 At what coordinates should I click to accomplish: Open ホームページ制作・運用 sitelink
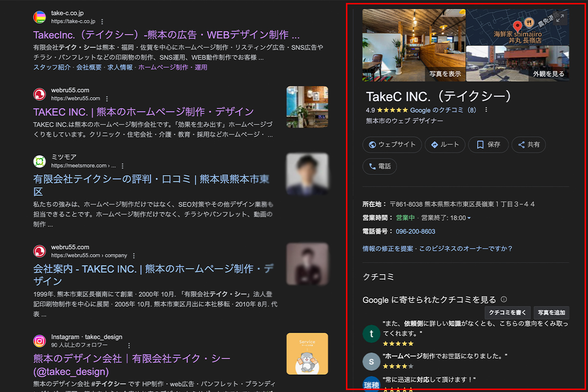172,67
